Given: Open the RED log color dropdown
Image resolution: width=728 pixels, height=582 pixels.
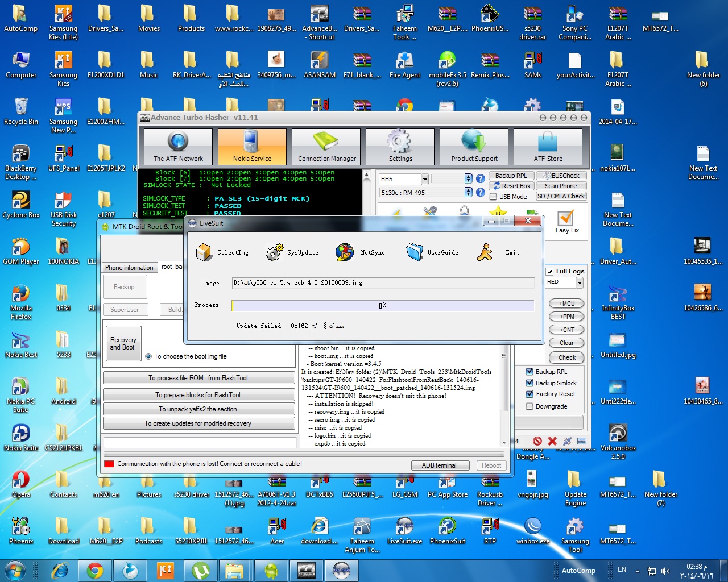Looking at the screenshot, I should click(580, 282).
